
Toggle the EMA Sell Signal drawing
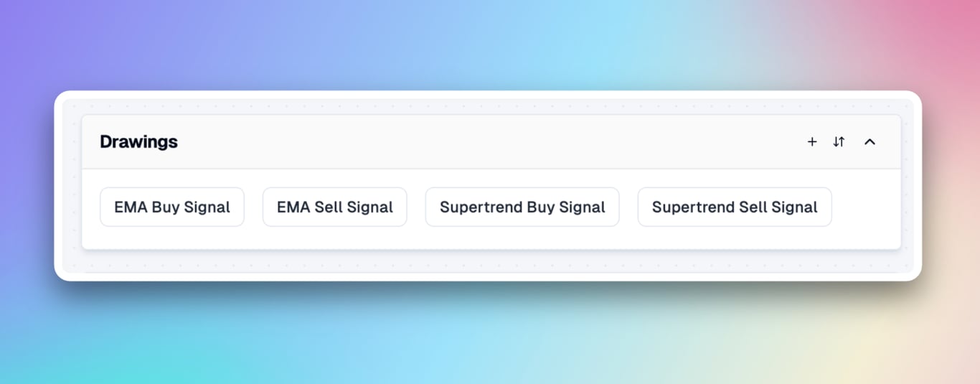click(335, 207)
